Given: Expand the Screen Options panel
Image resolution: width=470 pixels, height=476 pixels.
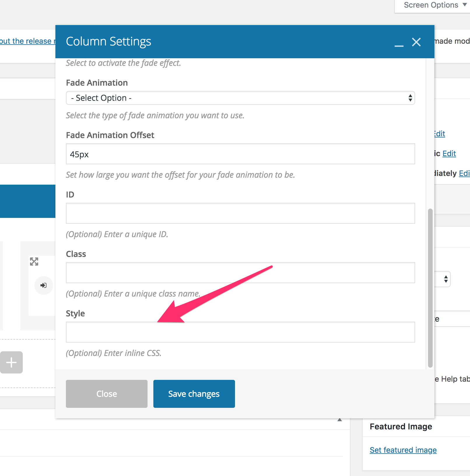Looking at the screenshot, I should point(434,5).
